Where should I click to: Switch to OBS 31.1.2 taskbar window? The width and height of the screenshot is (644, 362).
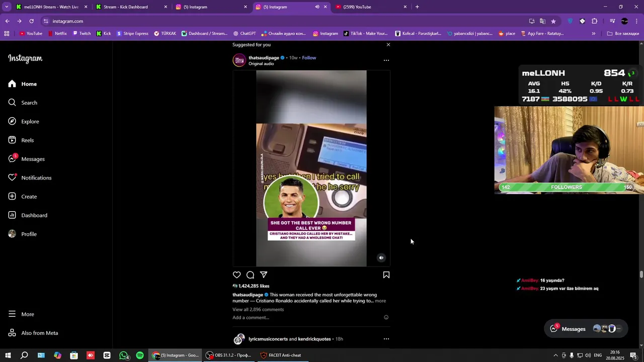[228, 355]
